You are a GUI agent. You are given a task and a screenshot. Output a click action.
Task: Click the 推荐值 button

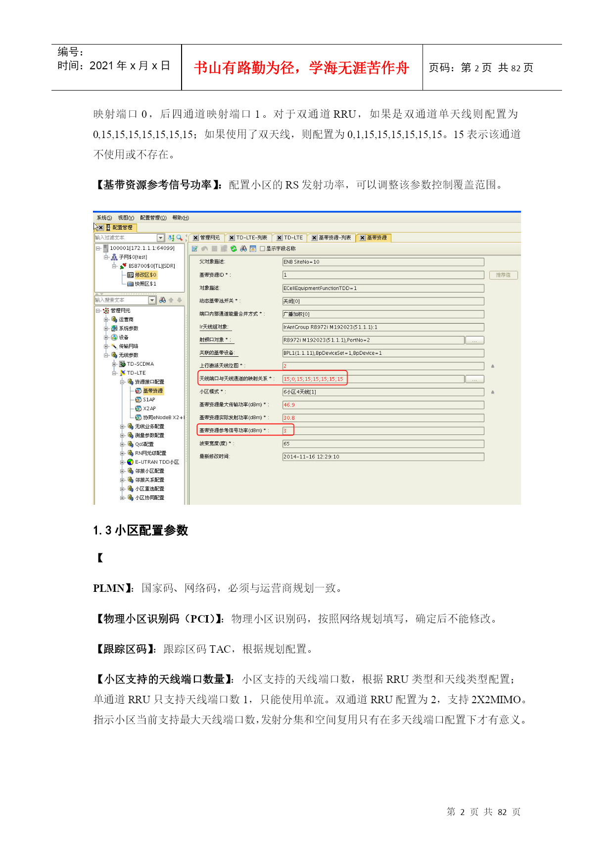pyautogui.click(x=503, y=275)
